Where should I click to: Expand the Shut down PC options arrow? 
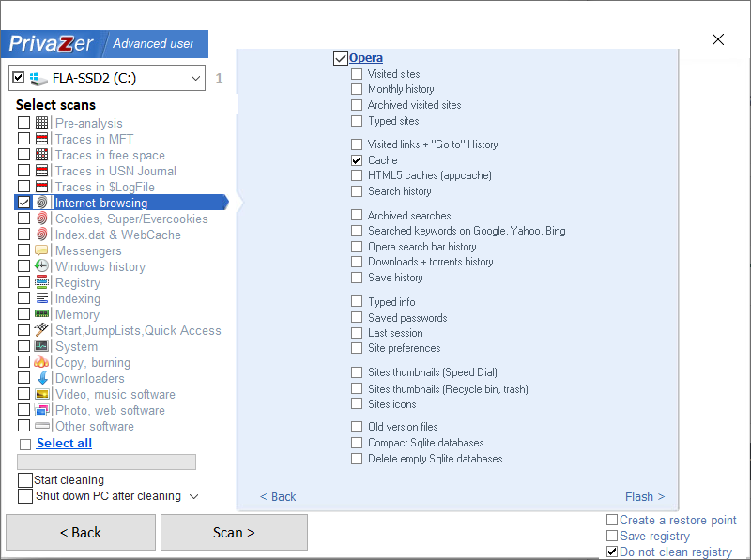[x=193, y=496]
